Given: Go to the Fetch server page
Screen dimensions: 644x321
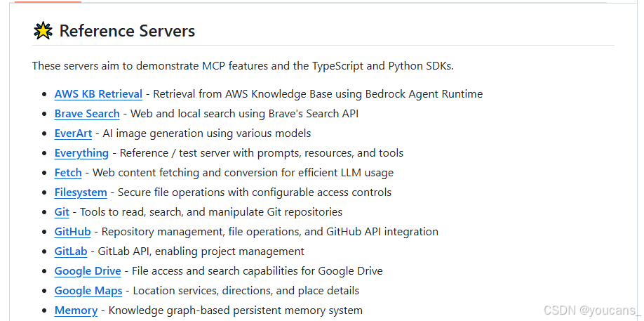Looking at the screenshot, I should click(x=68, y=173).
